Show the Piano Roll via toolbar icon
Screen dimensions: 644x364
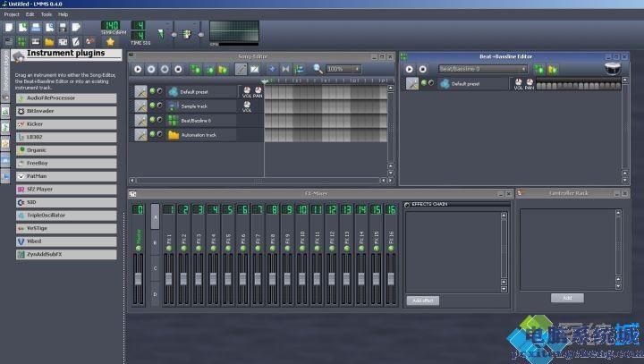(x=36, y=41)
